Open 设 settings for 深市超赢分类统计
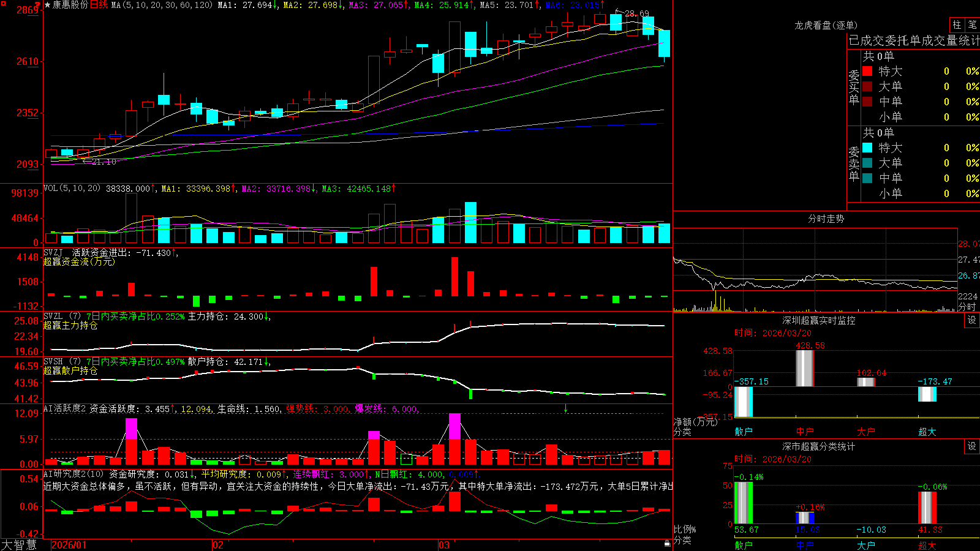The height and width of the screenshot is (551, 980). 972,446
